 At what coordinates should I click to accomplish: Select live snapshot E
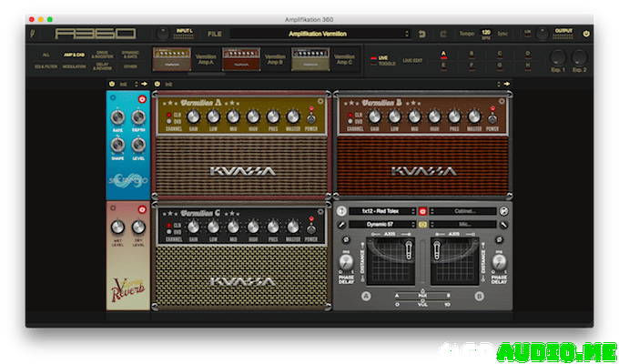pos(443,66)
